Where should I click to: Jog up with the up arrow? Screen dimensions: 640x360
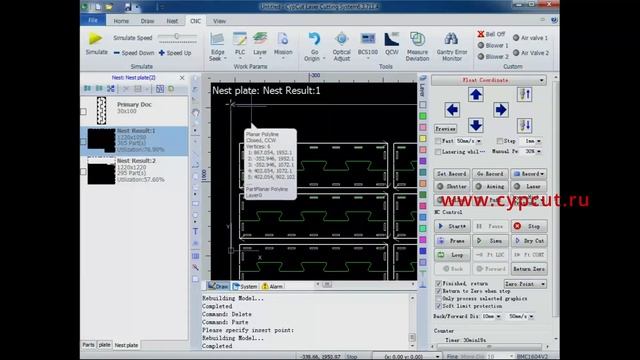point(476,95)
